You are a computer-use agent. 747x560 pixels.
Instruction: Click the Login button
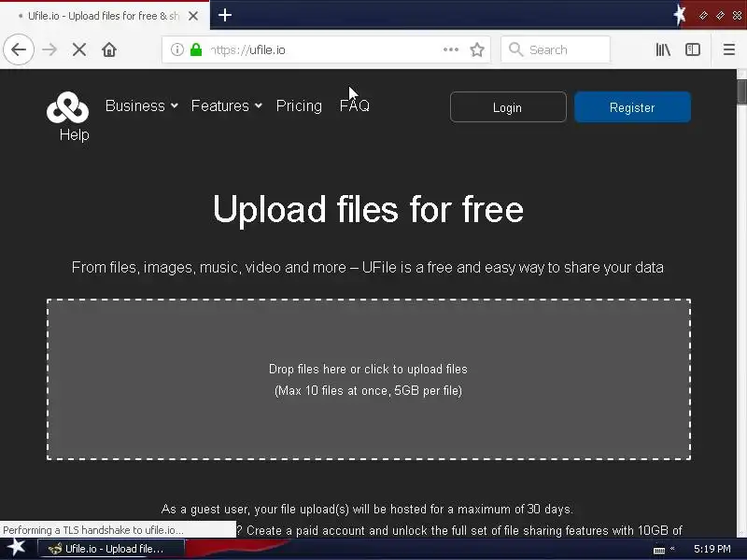[x=508, y=107]
